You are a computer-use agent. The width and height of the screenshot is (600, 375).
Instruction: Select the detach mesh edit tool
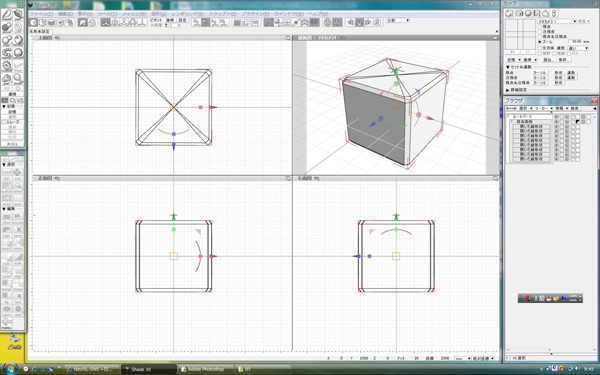tap(7, 244)
